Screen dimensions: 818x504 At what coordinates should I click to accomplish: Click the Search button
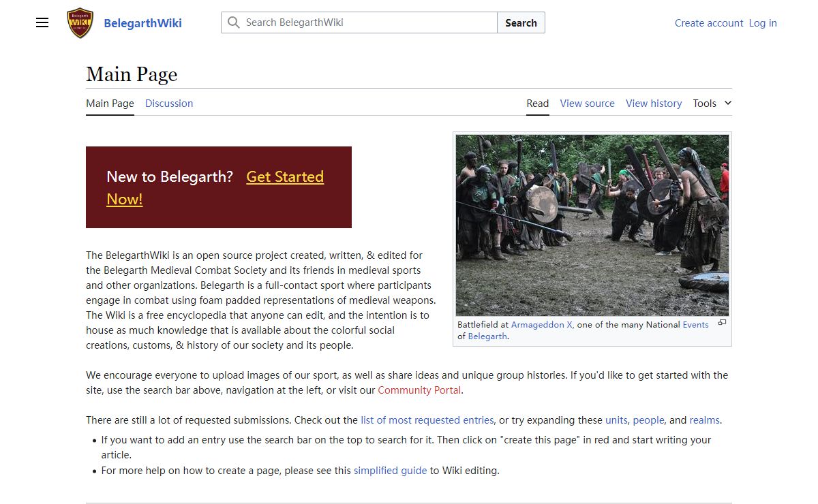coord(521,22)
